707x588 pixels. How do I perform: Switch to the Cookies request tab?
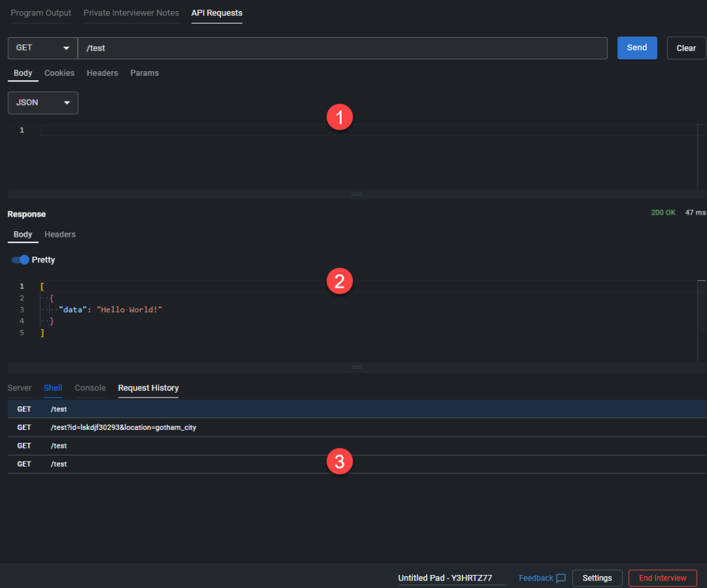[x=59, y=72]
